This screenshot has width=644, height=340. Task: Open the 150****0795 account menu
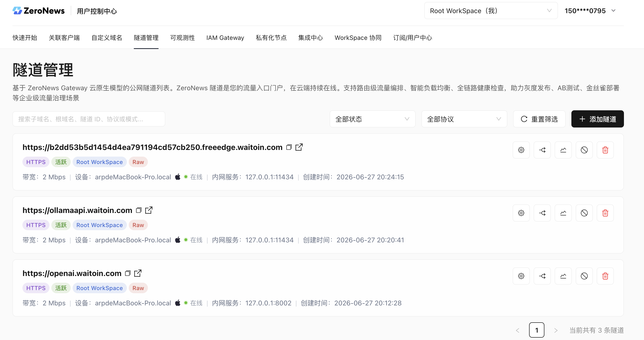(590, 11)
